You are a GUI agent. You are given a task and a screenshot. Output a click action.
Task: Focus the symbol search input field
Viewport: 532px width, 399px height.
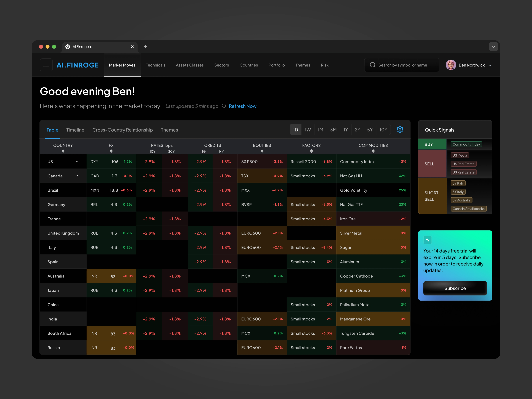pos(406,65)
